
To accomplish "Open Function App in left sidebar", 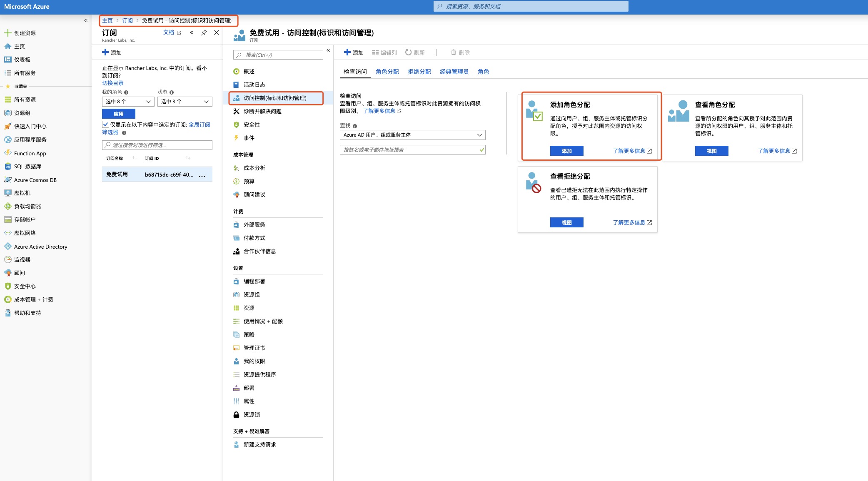I will point(30,153).
